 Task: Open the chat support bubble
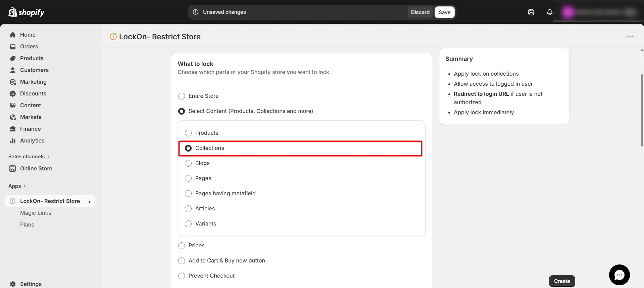[x=619, y=275]
